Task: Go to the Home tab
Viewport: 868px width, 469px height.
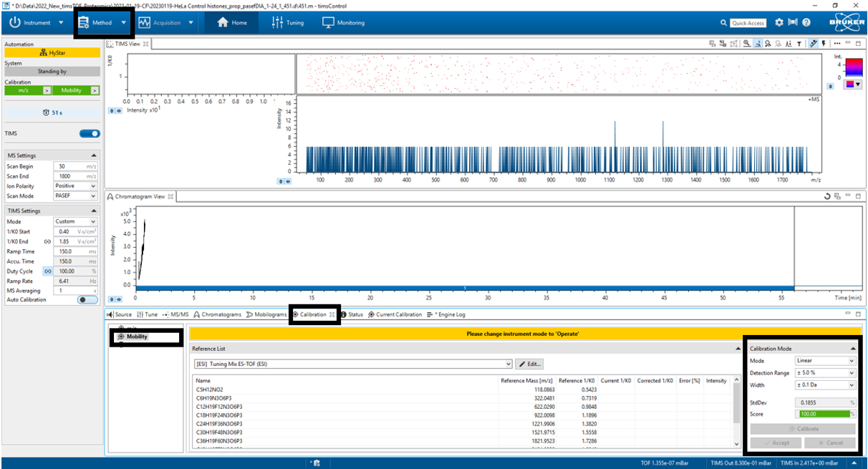Action: pyautogui.click(x=232, y=22)
